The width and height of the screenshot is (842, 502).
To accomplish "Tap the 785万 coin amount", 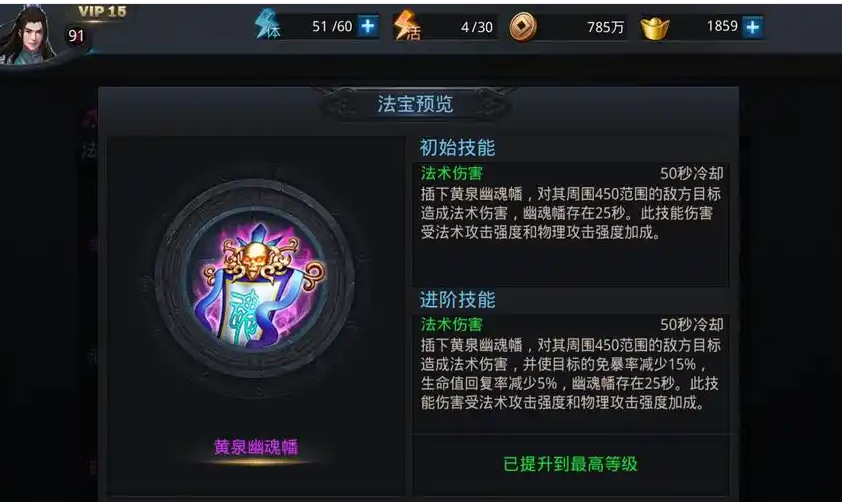I will (605, 27).
